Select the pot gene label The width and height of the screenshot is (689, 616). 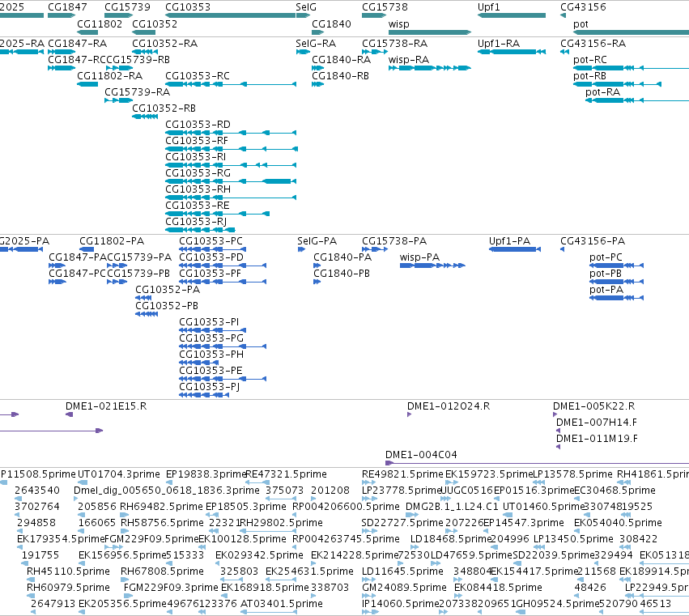click(581, 24)
